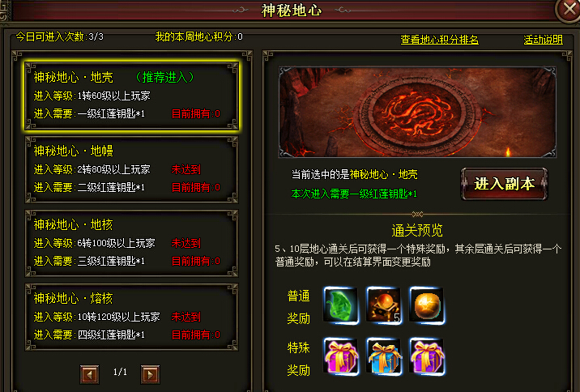Screen dimensions: 580x392
Task: Click the 我的本周地心积分 score text
Action: click(199, 36)
